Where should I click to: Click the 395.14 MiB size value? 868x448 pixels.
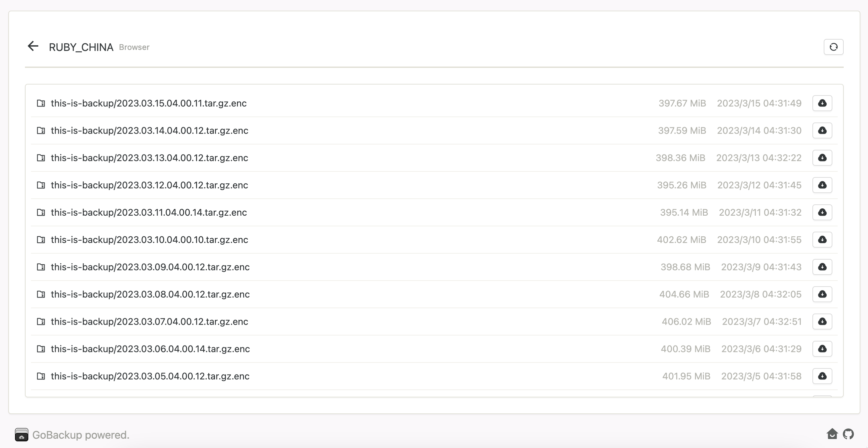pyautogui.click(x=684, y=212)
